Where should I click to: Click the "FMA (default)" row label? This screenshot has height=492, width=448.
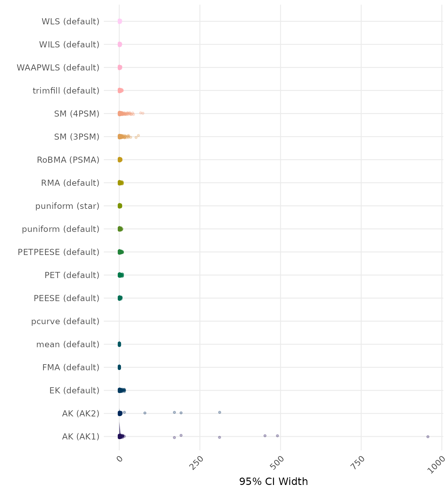coord(71,367)
